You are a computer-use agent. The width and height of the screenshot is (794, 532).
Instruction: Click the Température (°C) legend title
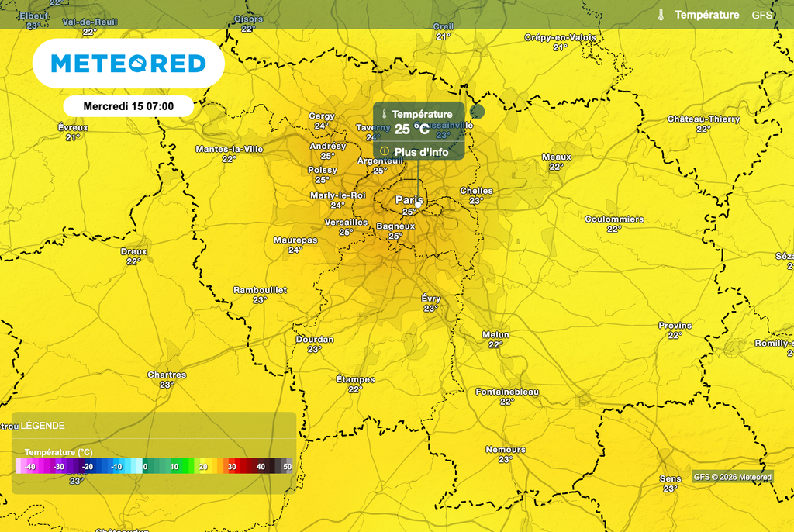tap(58, 452)
